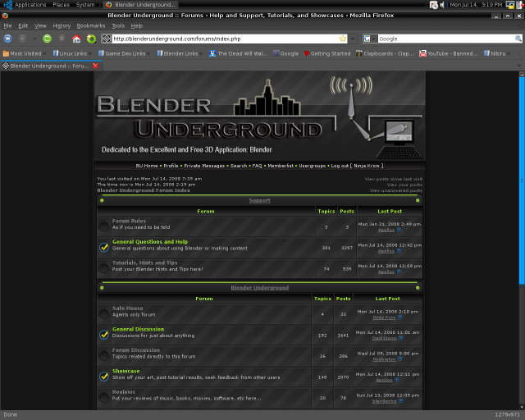Open the list-all-tabs dropdown arrow
Screen dimensions: 525x420
[x=519, y=66]
